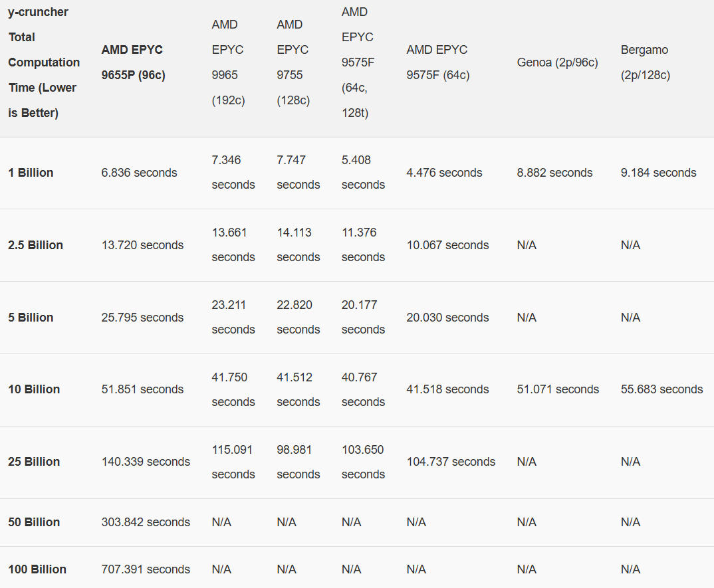The height and width of the screenshot is (588, 714).
Task: Click the AMD EPYC 9575F (64c, 128t) header
Action: (358, 62)
